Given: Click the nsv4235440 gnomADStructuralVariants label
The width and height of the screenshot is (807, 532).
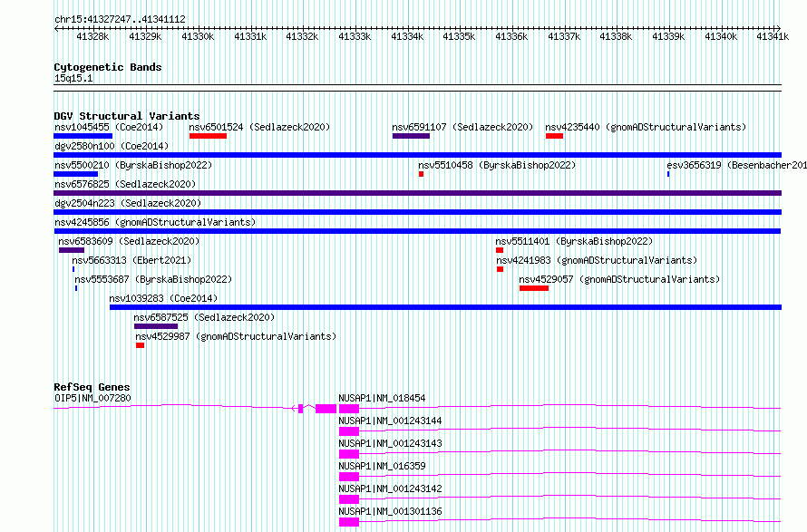Looking at the screenshot, I should tap(646, 127).
